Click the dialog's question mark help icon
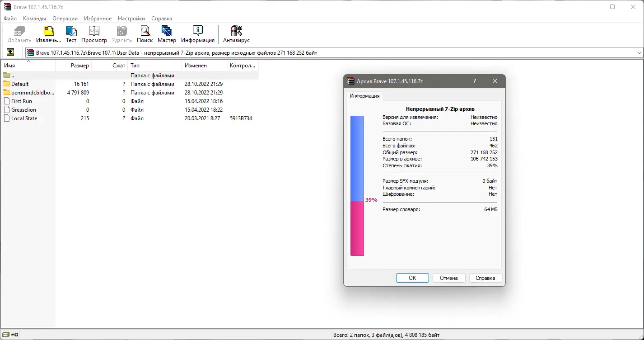644x340 pixels. tap(474, 81)
